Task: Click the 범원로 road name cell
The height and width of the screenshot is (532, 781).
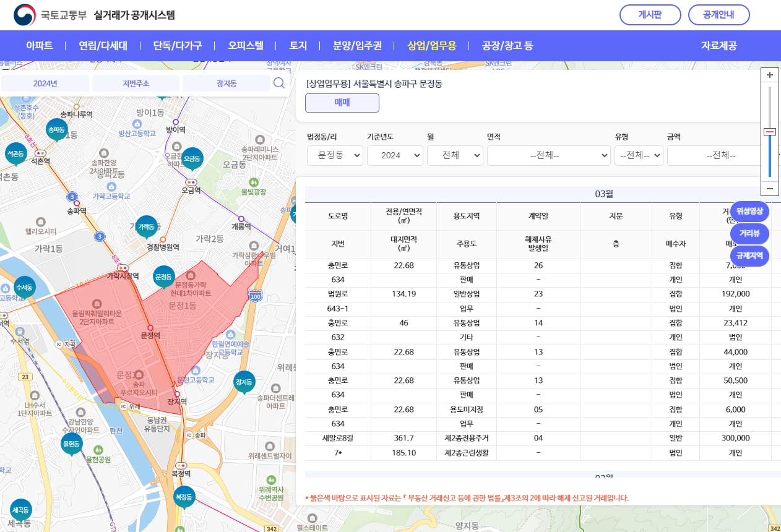Action: [x=338, y=294]
